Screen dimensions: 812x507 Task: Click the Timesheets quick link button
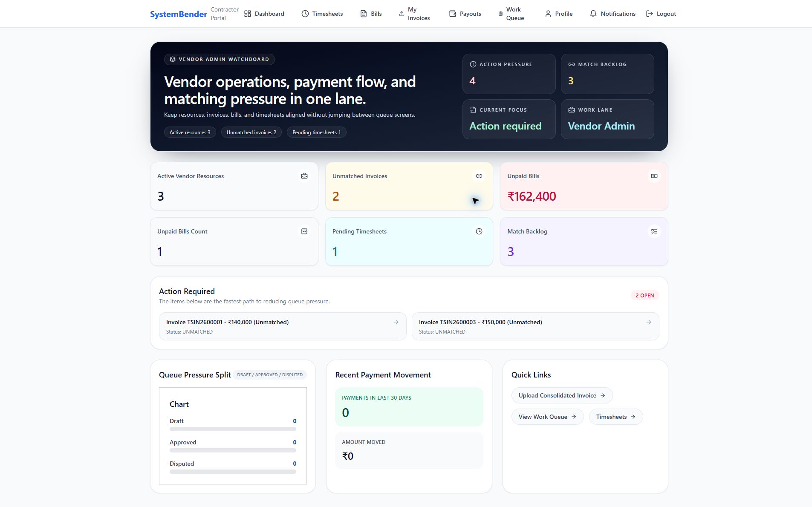616,417
